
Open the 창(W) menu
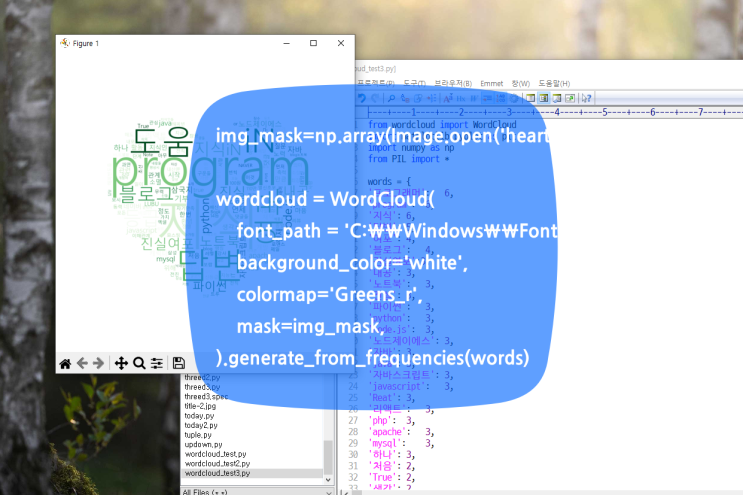click(520, 83)
